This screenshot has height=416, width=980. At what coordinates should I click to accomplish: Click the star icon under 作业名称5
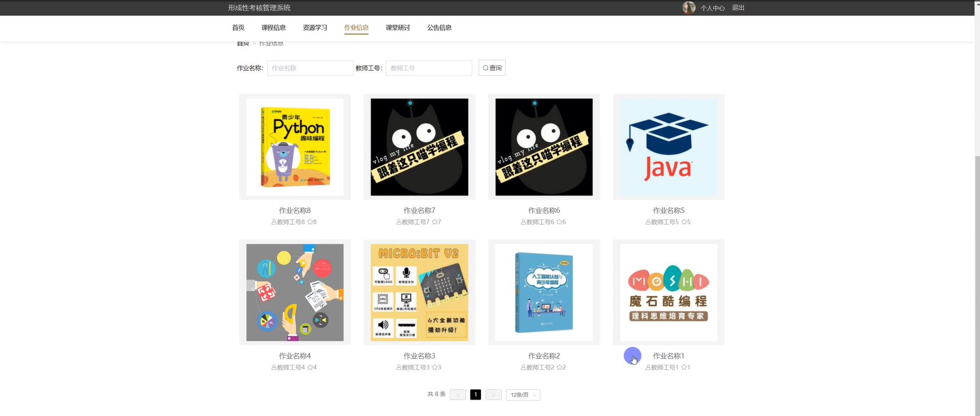pyautogui.click(x=684, y=222)
